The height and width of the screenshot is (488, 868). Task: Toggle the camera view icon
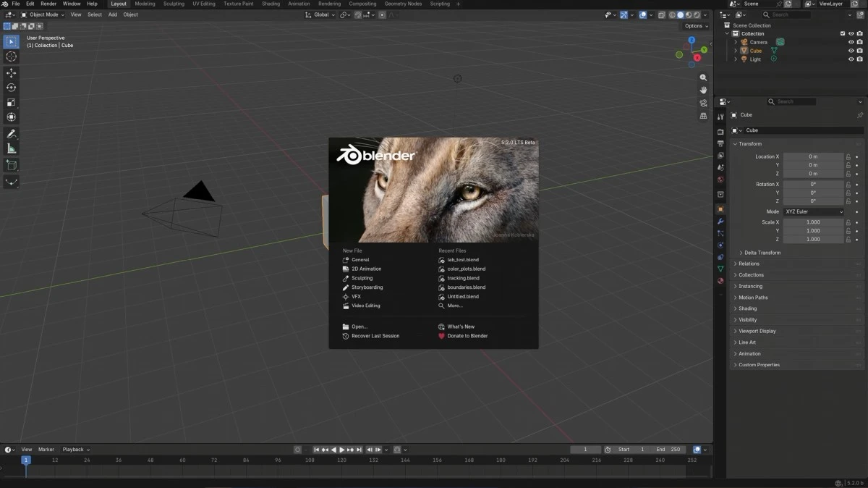[x=703, y=103]
